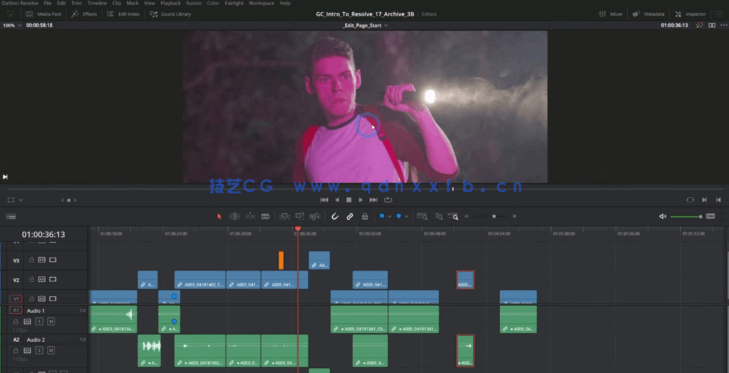Open the Trim menu
The image size is (729, 373).
click(76, 3)
